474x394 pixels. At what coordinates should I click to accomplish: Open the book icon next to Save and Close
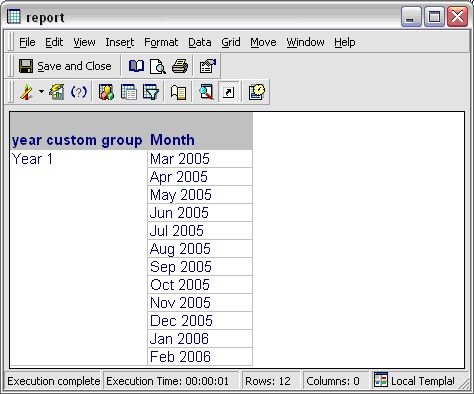click(136, 66)
